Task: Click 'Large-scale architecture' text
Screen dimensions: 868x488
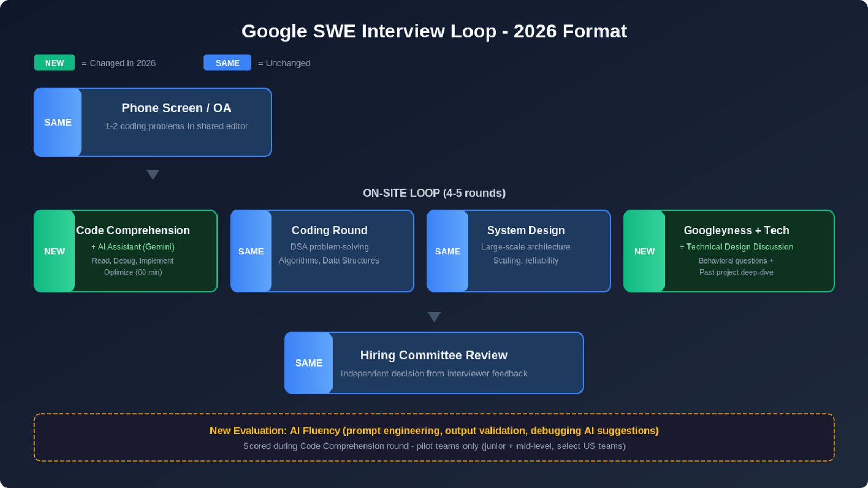Action: click(526, 247)
